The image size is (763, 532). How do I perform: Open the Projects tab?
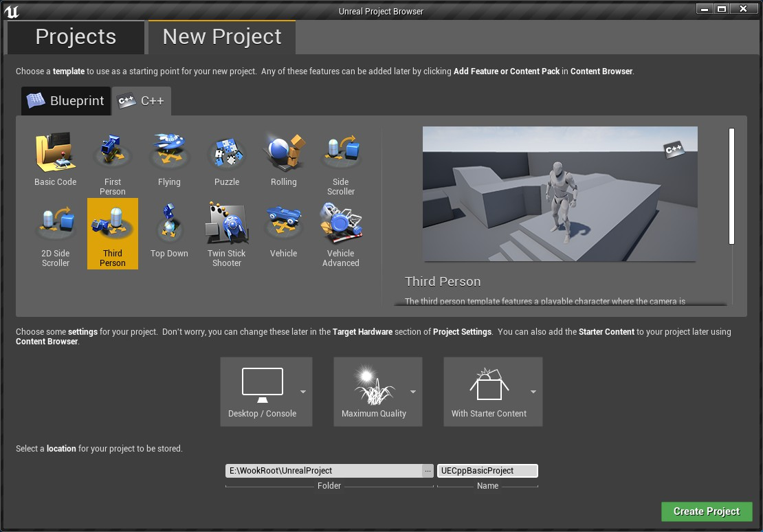[x=76, y=37]
